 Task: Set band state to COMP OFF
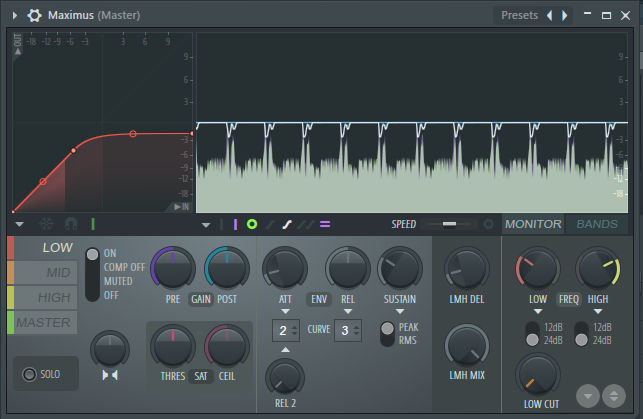124,267
